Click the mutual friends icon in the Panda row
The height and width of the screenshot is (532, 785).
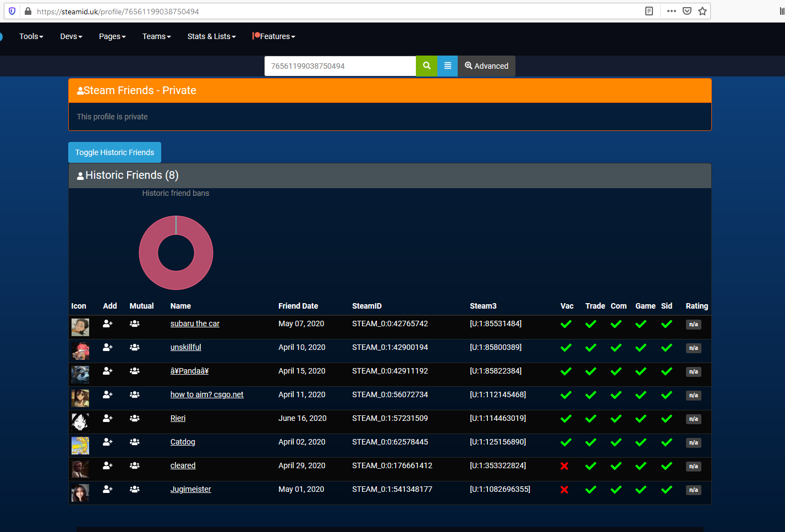(x=134, y=371)
